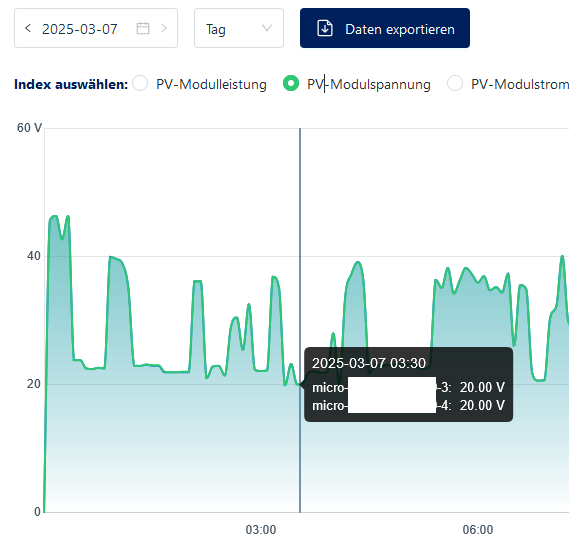
Task: Expand dropdown via Tag chevron arrow
Action: pos(267,28)
